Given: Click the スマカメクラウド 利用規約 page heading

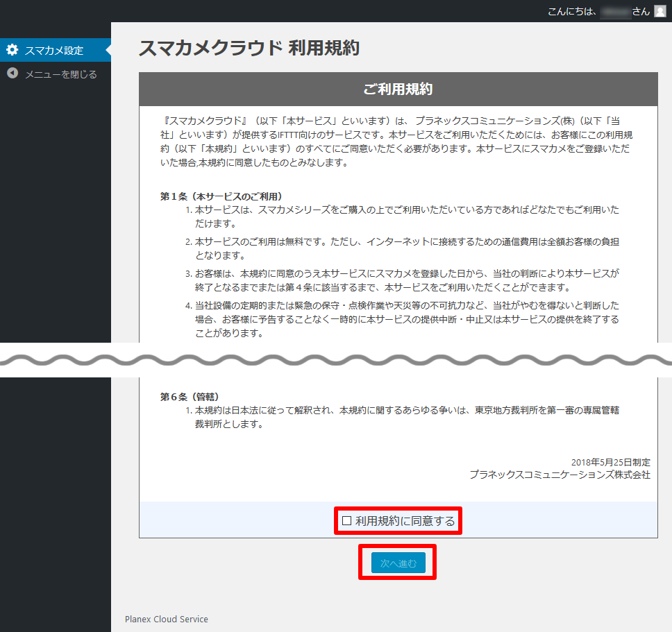Looking at the screenshot, I should pyautogui.click(x=249, y=48).
